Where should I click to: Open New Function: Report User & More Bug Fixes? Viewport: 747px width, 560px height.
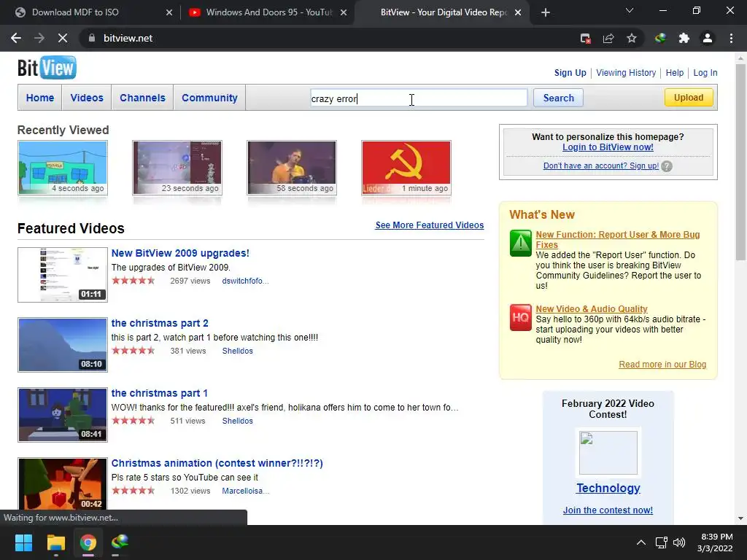[x=617, y=239]
